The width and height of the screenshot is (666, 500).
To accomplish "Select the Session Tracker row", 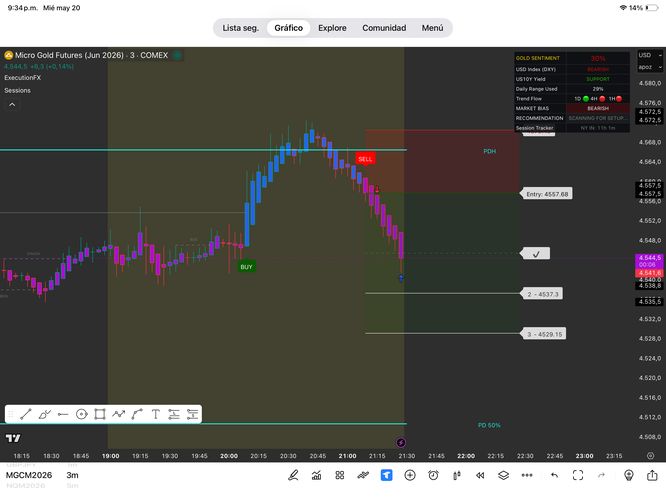I will [572, 128].
